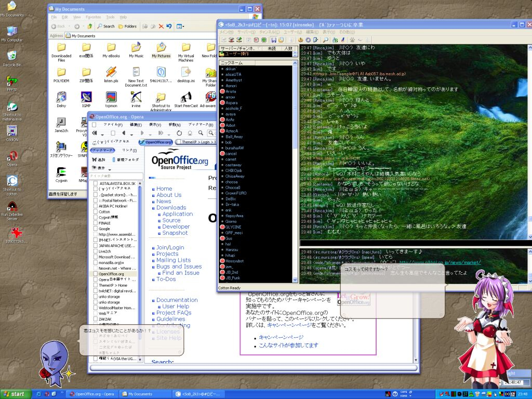Click the magnifier search icon in IRC toolbar
This screenshot has width=532, height=399.
pyautogui.click(x=325, y=40)
